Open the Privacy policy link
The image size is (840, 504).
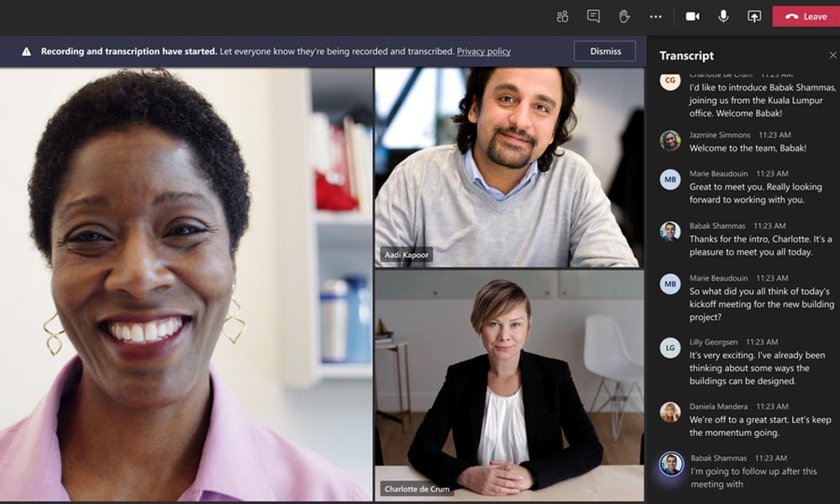pos(483,51)
